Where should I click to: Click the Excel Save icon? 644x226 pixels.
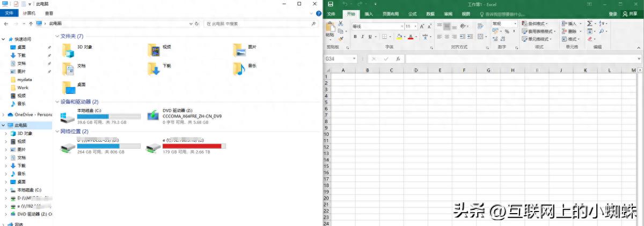331,4
